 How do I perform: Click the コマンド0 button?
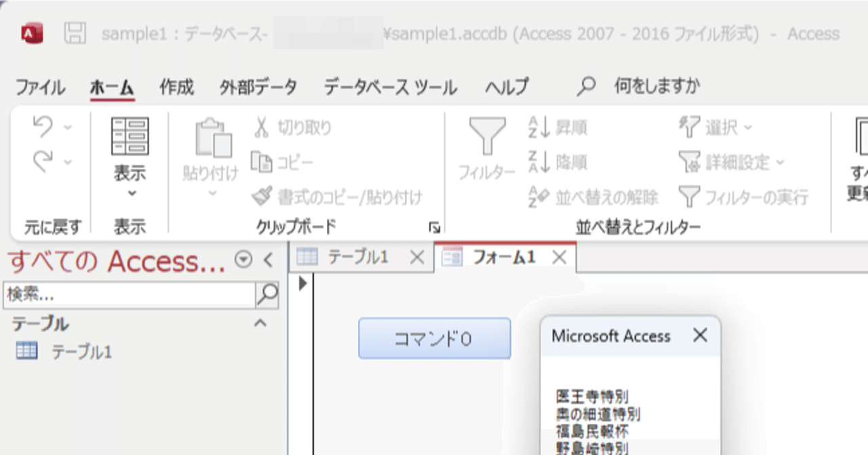coord(434,338)
